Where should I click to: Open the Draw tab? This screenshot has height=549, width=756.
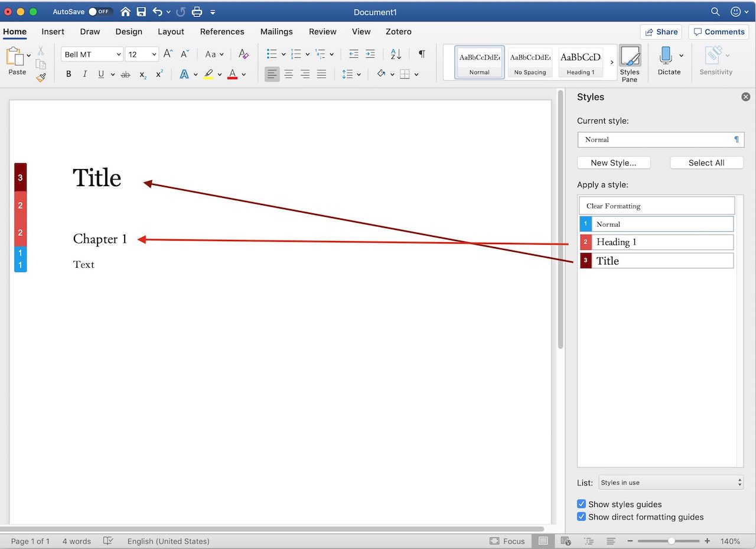[90, 31]
